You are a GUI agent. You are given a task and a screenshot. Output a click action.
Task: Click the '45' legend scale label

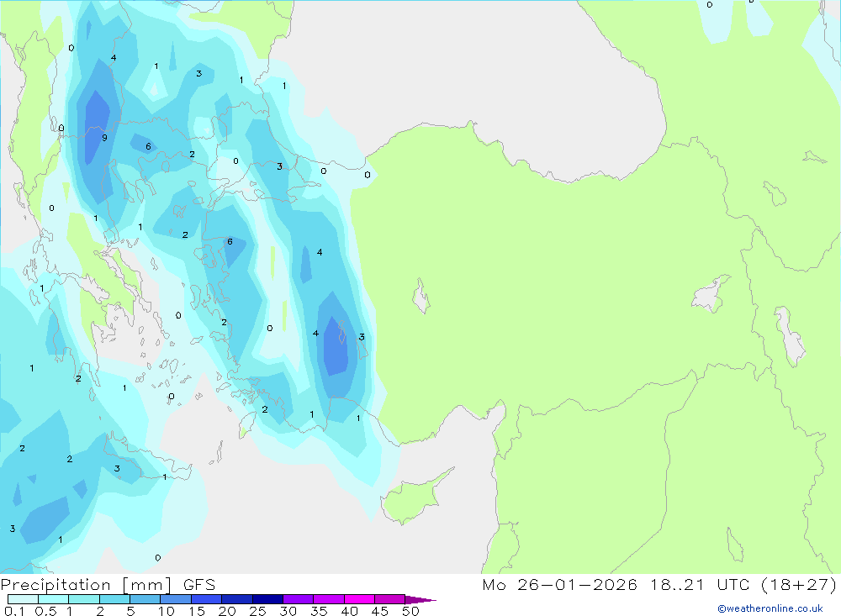coord(380,611)
